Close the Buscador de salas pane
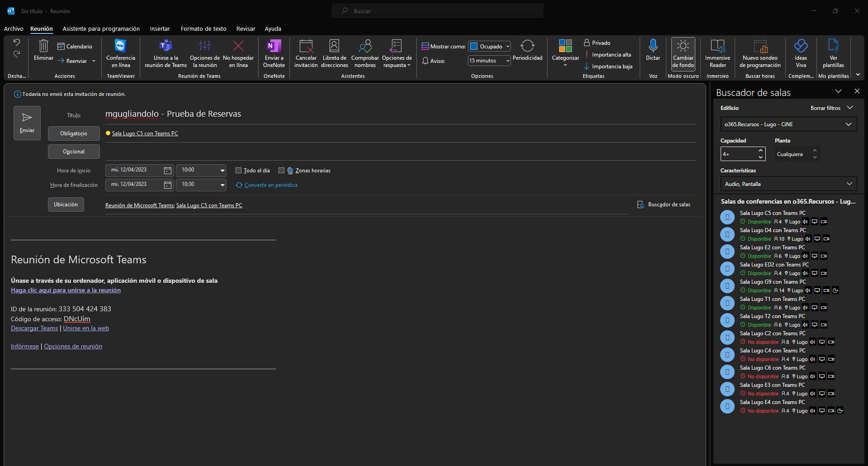 [857, 91]
